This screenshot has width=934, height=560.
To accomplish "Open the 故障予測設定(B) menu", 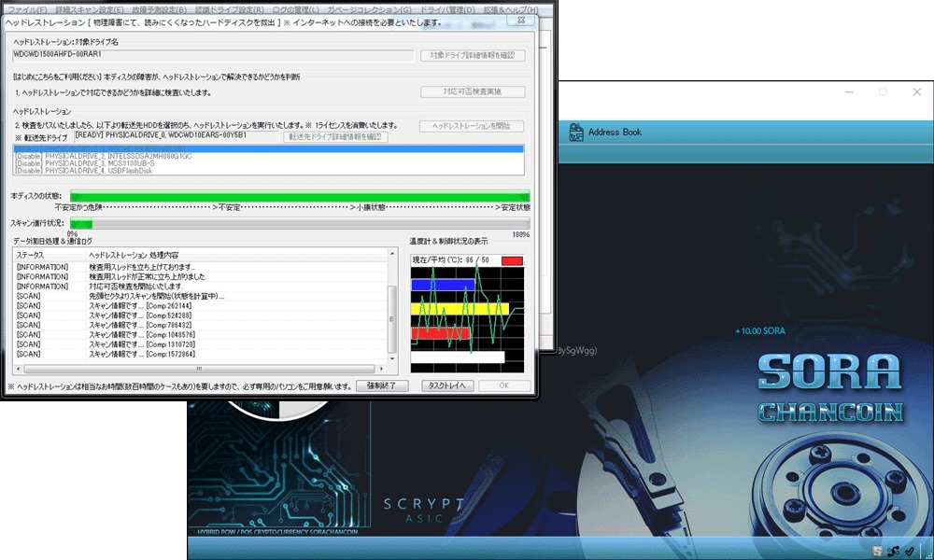I will tap(159, 10).
